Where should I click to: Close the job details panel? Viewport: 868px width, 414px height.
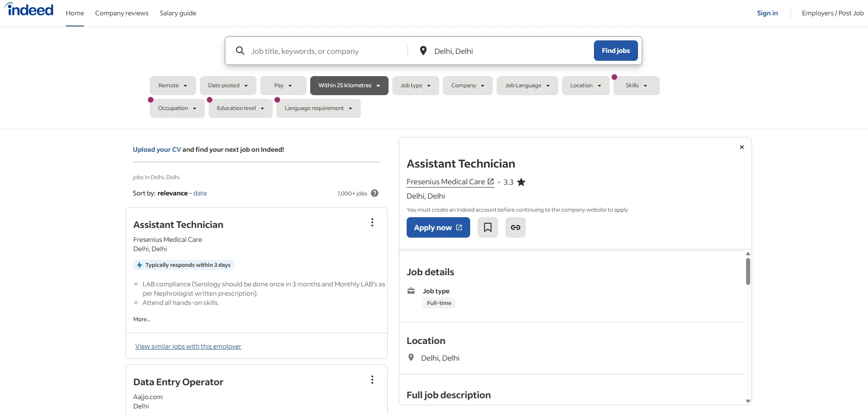click(x=741, y=147)
